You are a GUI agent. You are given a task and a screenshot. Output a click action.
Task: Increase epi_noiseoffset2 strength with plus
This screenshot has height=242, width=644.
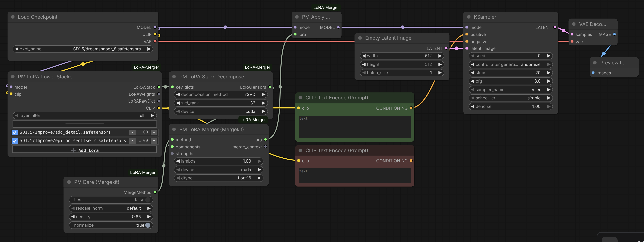(x=154, y=141)
